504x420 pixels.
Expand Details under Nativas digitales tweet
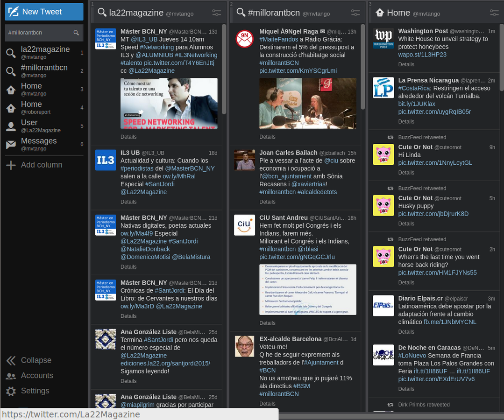point(128,267)
